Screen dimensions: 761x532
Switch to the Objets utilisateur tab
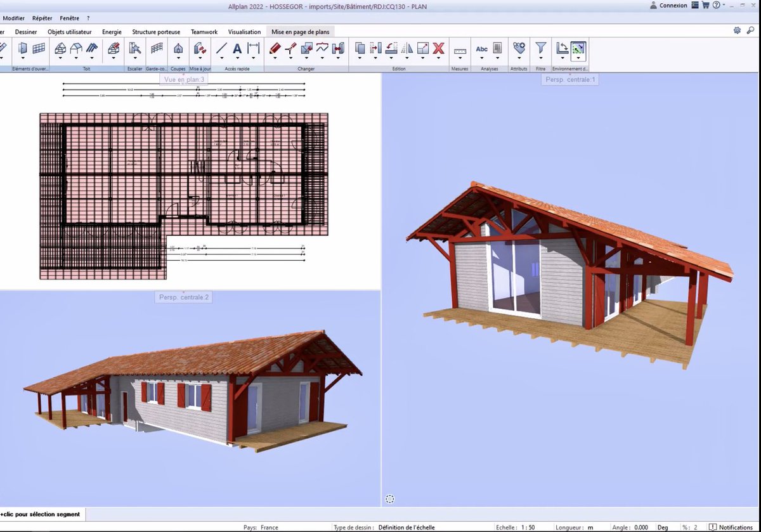coord(70,32)
